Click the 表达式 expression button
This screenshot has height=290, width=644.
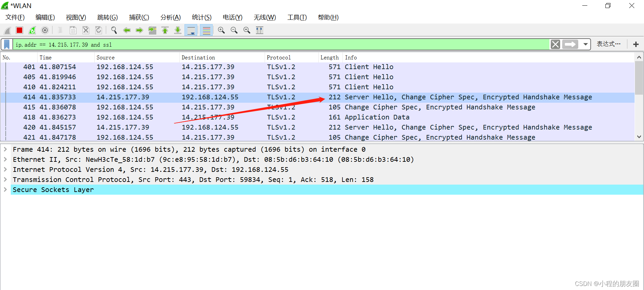[x=608, y=44]
